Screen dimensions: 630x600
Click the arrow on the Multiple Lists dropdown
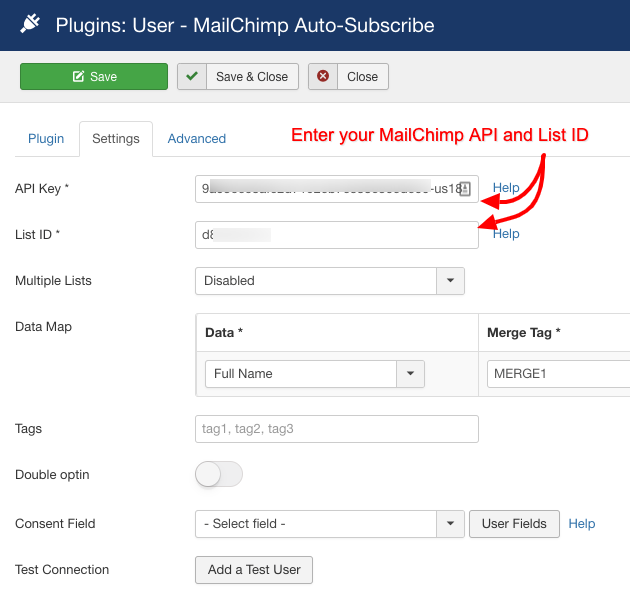[x=450, y=281]
